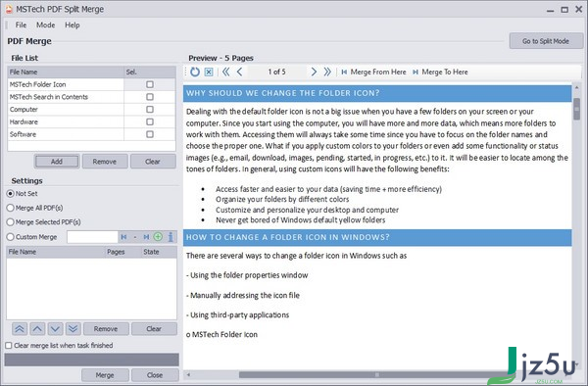Open the Help menu
Viewport: 588px width, 386px height.
click(x=73, y=25)
